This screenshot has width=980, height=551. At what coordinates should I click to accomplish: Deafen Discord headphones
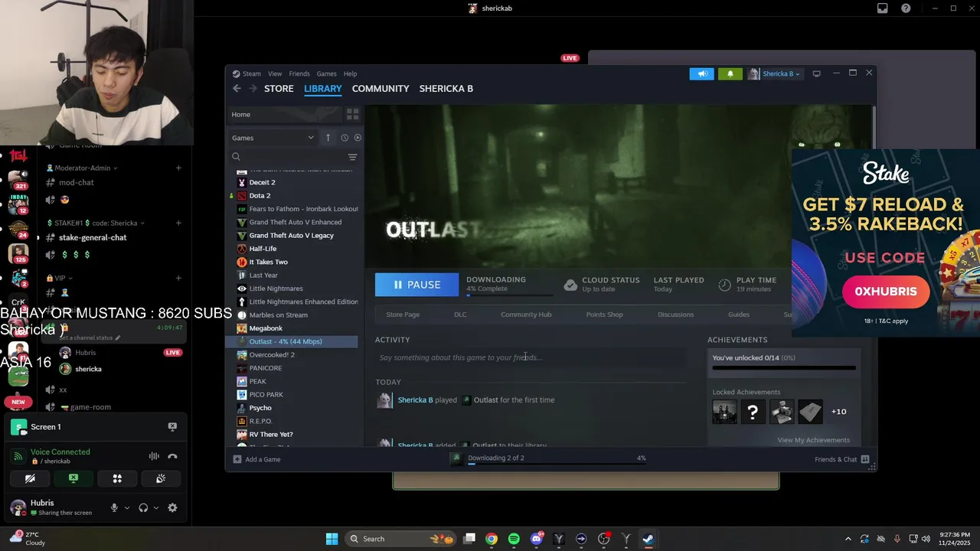coord(143,507)
